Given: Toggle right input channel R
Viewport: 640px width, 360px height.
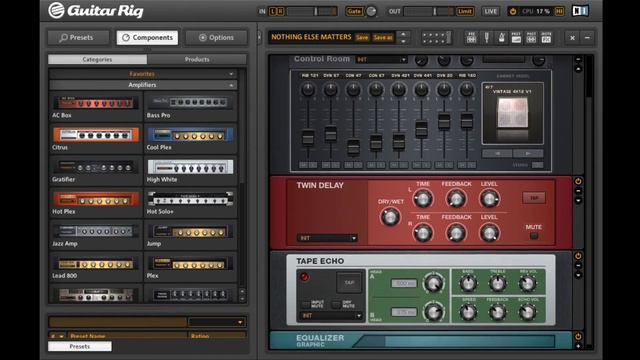Looking at the screenshot, I should (x=280, y=11).
